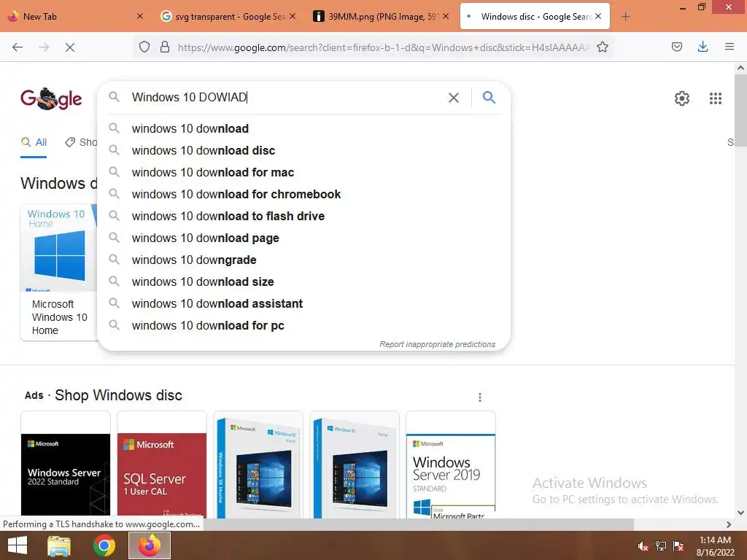747x560 pixels.
Task: Click the horizontal scrollbar right arrow
Action: (729, 524)
